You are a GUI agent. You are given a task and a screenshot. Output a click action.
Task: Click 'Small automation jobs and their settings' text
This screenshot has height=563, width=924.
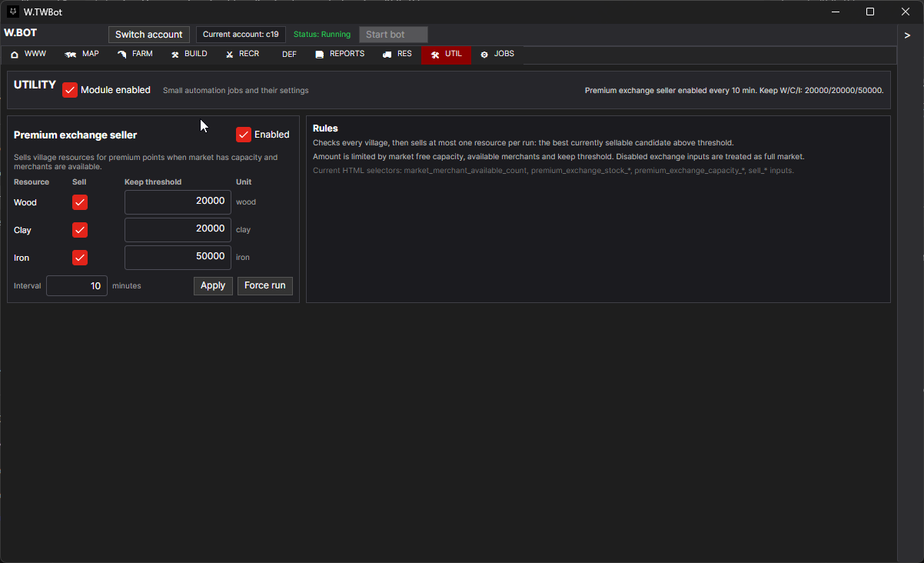pos(236,91)
